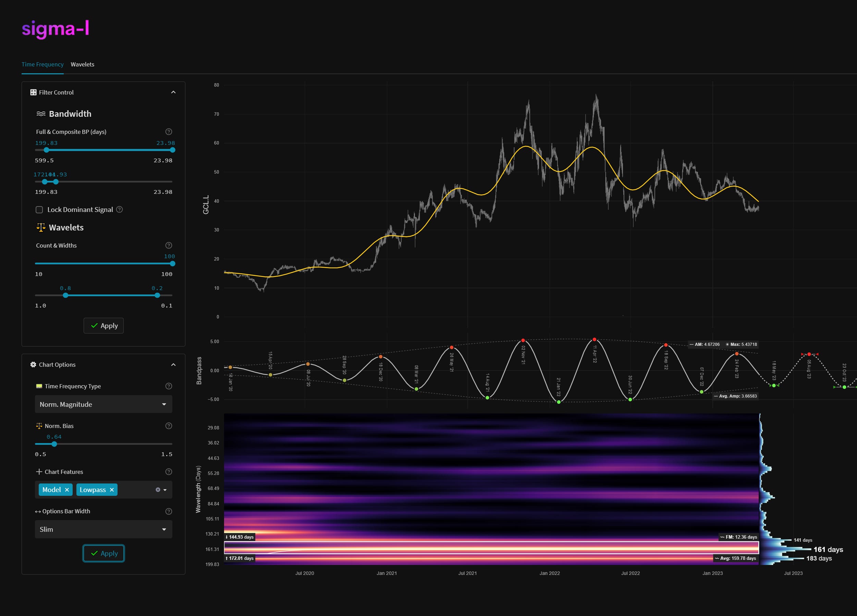Click help icon beside Count & Widths

169,245
